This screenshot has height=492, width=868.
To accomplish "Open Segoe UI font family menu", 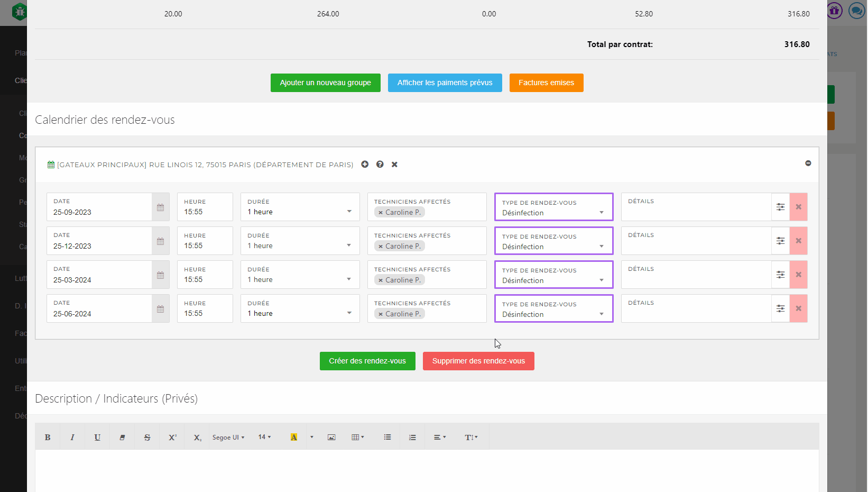I will pyautogui.click(x=228, y=438).
